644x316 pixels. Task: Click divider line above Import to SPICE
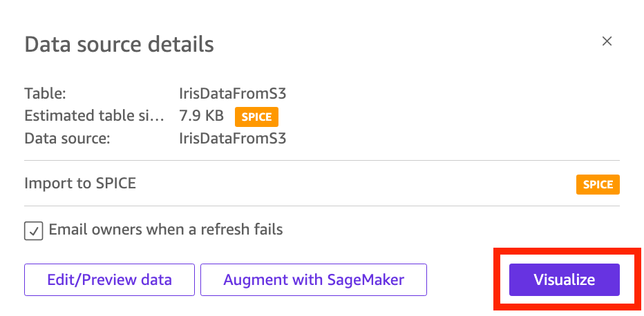click(322, 161)
